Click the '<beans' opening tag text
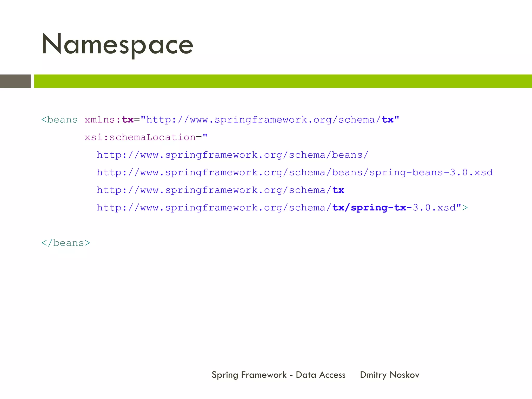This screenshot has height=399, width=532. [x=59, y=120]
